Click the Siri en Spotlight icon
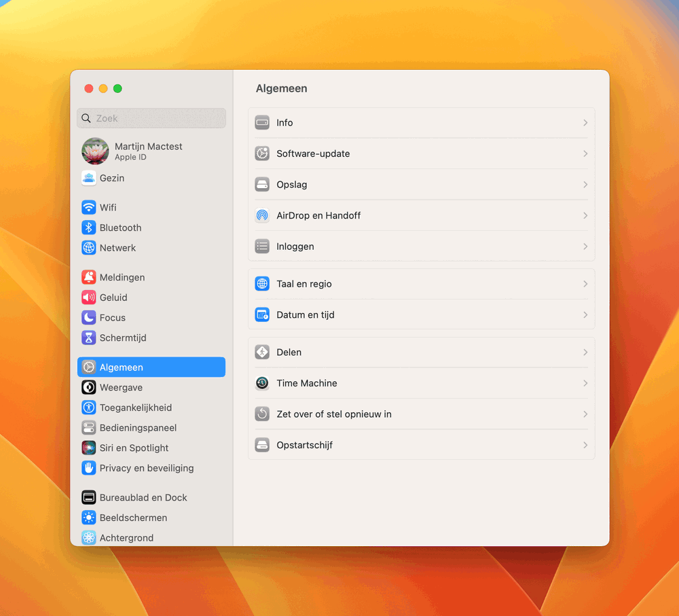The image size is (679, 616). pos(89,448)
